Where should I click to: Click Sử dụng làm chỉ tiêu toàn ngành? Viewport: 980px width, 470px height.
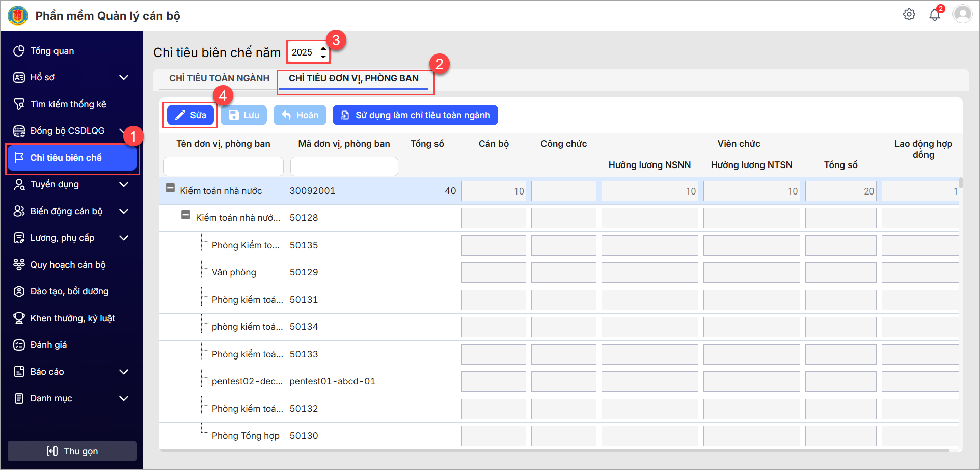(415, 115)
